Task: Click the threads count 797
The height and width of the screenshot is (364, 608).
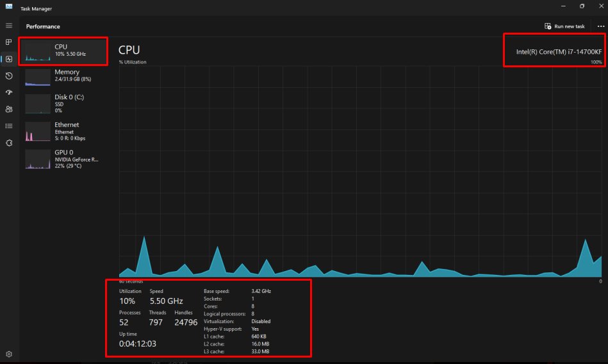Action: pyautogui.click(x=156, y=322)
